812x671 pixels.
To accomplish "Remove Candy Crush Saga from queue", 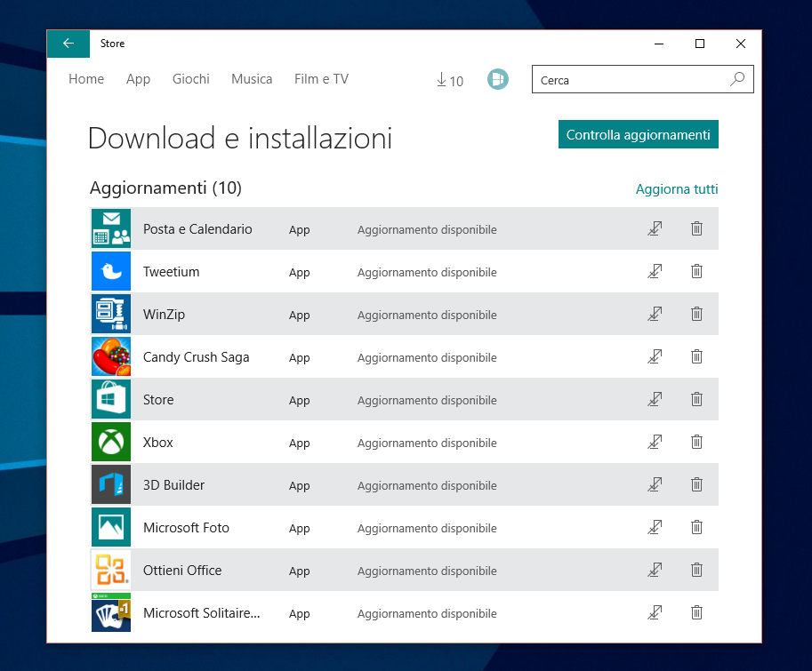I will 696,356.
